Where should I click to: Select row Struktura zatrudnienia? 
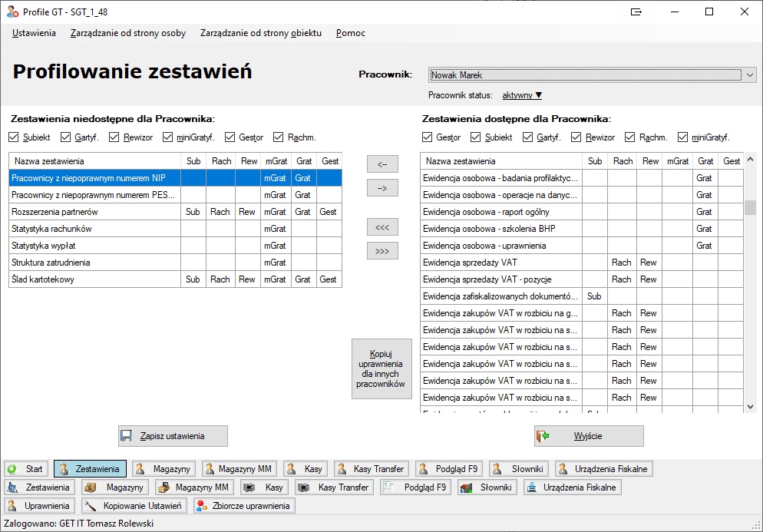click(x=175, y=263)
